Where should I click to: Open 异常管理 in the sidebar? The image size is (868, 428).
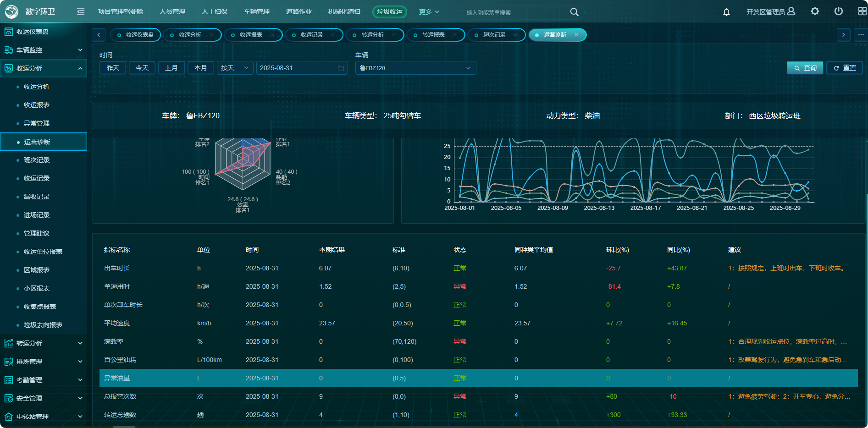[37, 123]
